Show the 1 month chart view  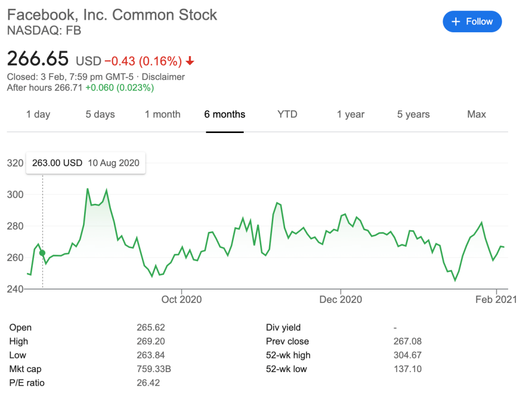(x=163, y=114)
